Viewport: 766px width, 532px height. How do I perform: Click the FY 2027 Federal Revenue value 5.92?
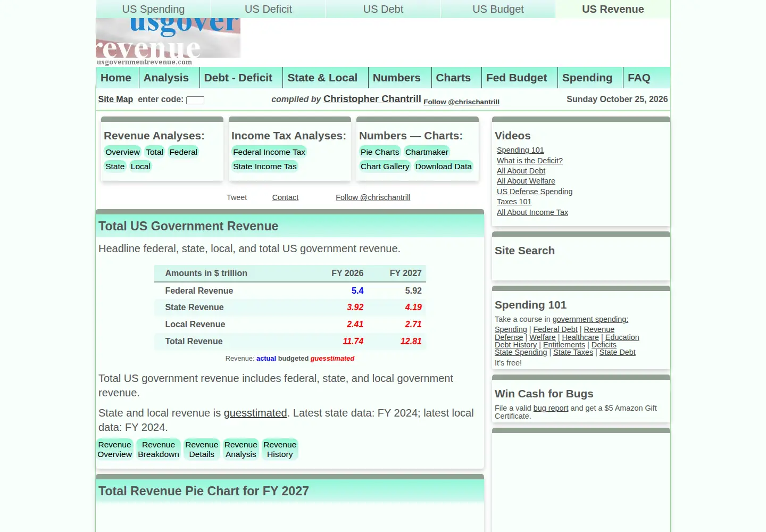413,290
